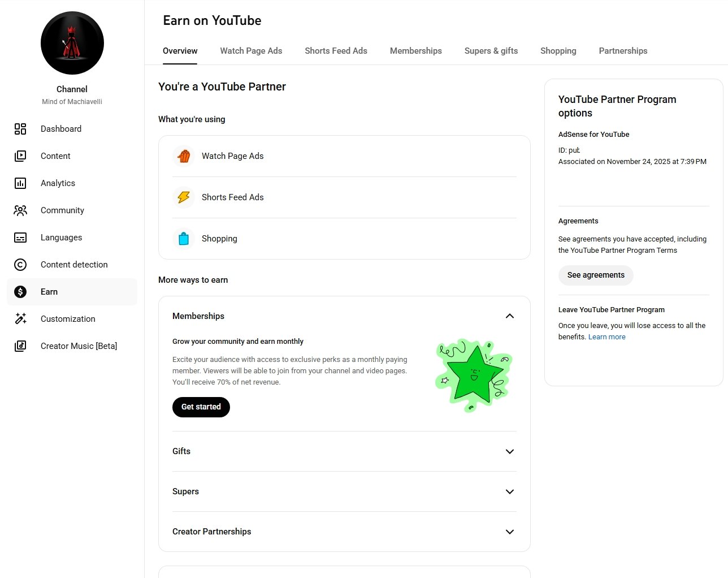Screen dimensions: 728x578
Task: Click the Shopping bag icon
Action: 184,239
